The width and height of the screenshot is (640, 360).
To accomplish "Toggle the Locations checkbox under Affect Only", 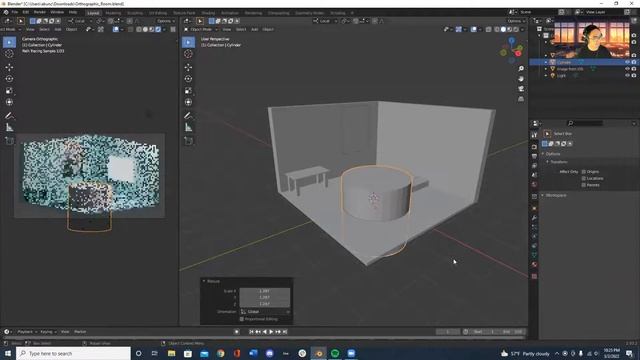I will click(584, 178).
